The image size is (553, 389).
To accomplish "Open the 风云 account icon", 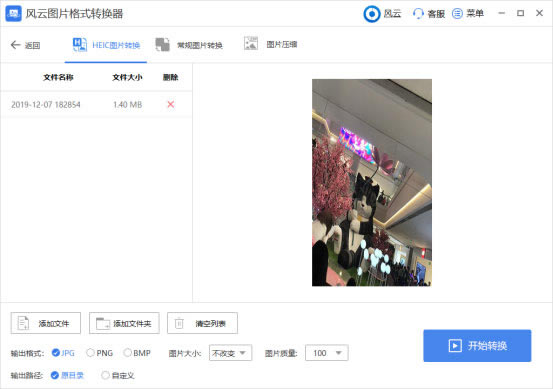I will pos(371,14).
